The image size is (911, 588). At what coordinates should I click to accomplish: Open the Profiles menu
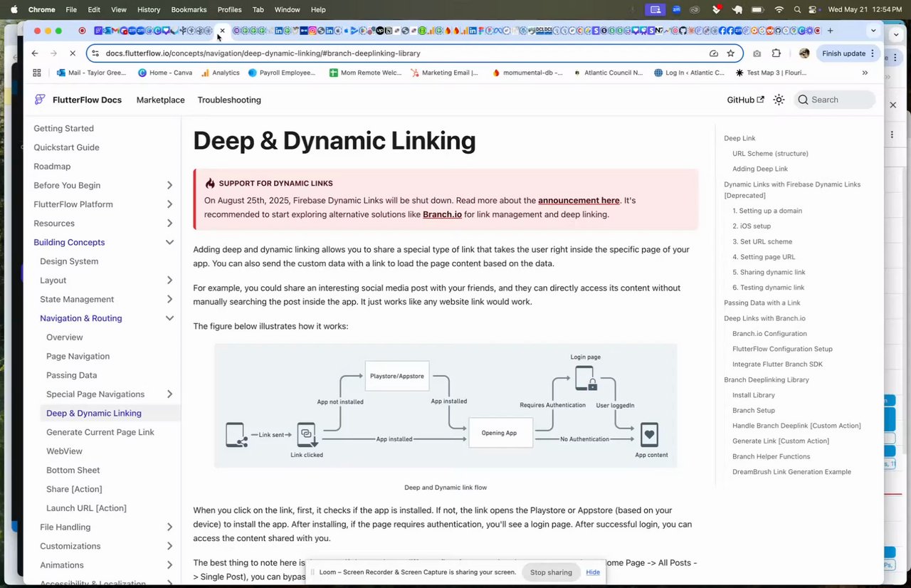tap(229, 10)
